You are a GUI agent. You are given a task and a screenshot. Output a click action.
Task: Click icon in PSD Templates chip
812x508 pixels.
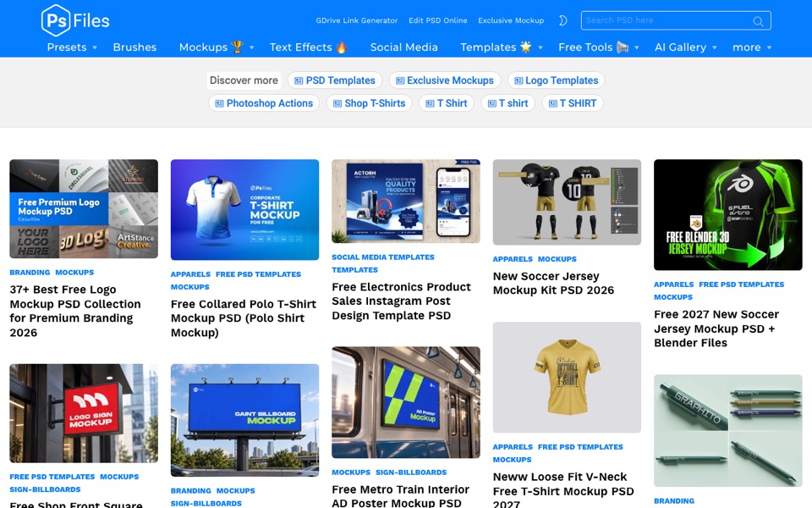click(299, 81)
